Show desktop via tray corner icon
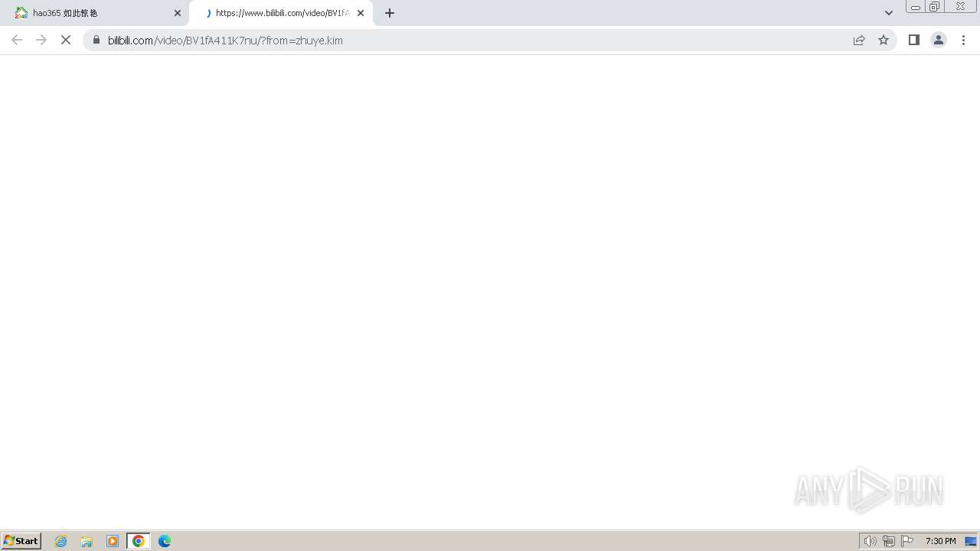 coord(971,541)
